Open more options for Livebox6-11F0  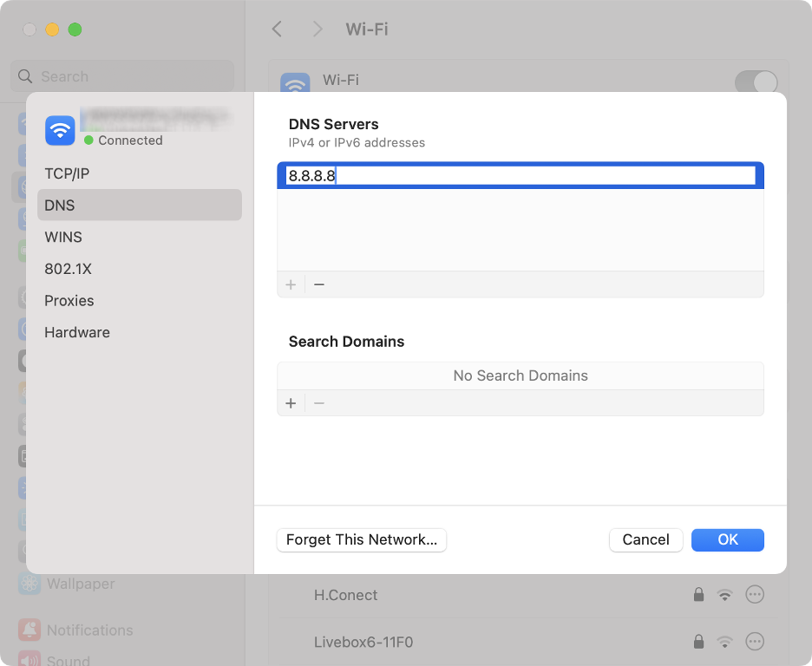coord(755,642)
